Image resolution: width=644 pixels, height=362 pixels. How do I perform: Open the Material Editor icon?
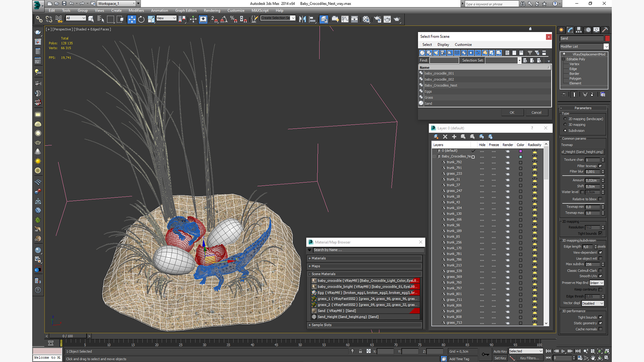[366, 19]
